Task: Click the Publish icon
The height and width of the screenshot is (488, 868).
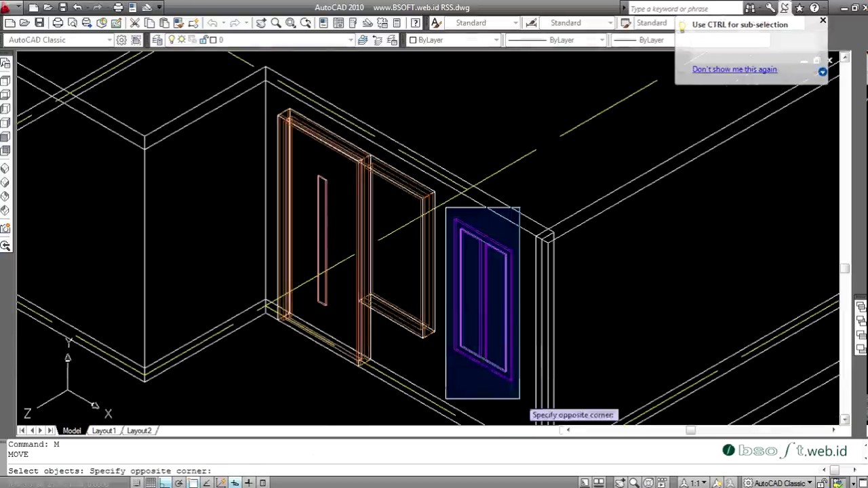Action: (x=87, y=23)
